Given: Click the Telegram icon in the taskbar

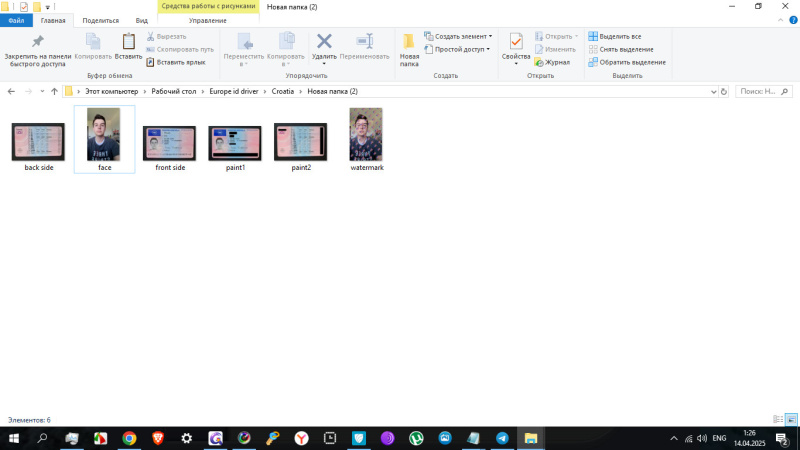Looking at the screenshot, I should [502, 438].
